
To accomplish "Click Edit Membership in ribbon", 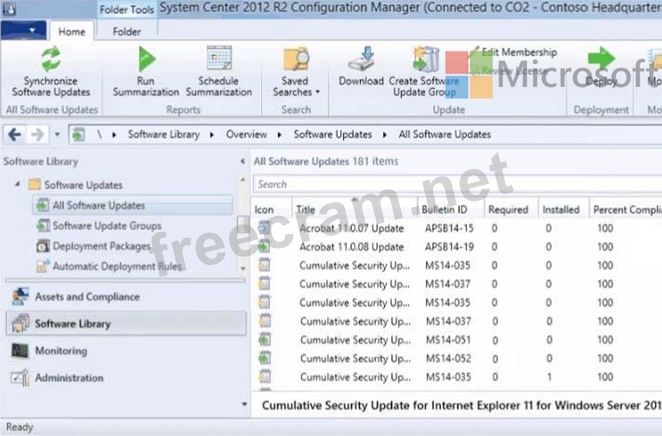I will tap(519, 52).
